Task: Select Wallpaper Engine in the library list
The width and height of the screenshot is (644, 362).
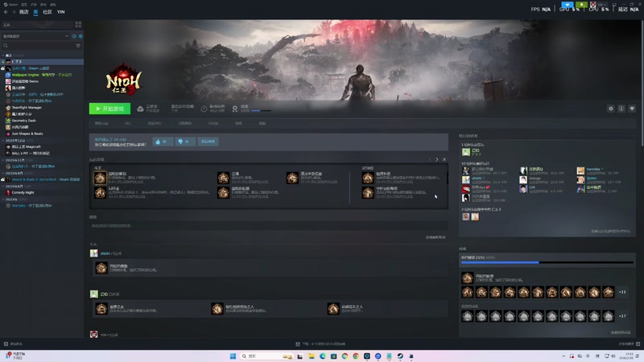Action: click(x=42, y=75)
